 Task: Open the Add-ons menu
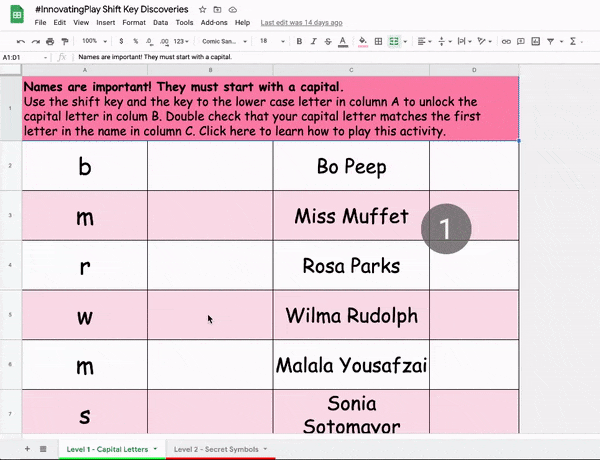pos(214,23)
